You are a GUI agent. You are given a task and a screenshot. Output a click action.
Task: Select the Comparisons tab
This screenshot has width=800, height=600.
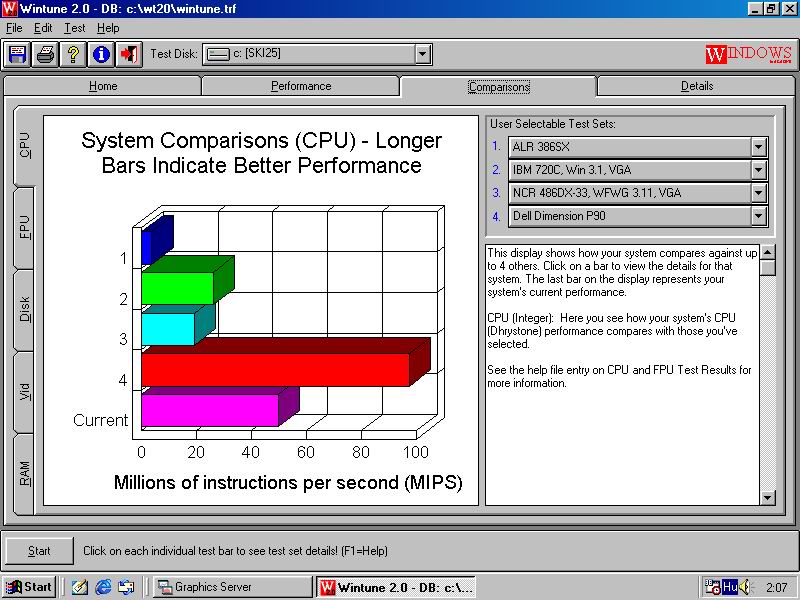tap(498, 87)
